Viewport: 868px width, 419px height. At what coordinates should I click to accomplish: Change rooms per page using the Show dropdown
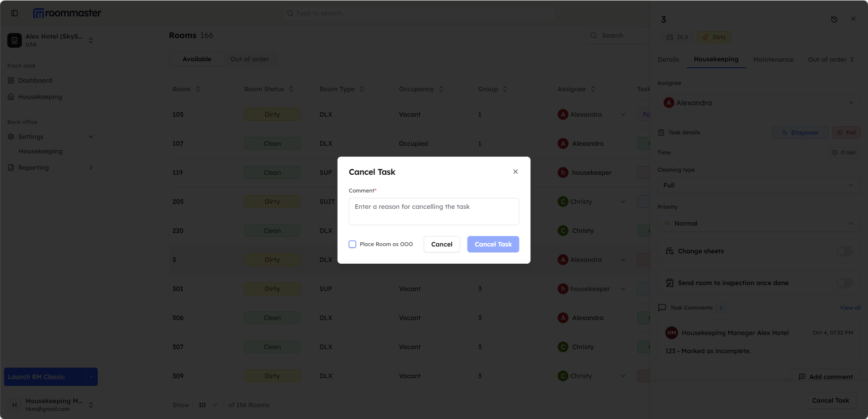point(208,404)
